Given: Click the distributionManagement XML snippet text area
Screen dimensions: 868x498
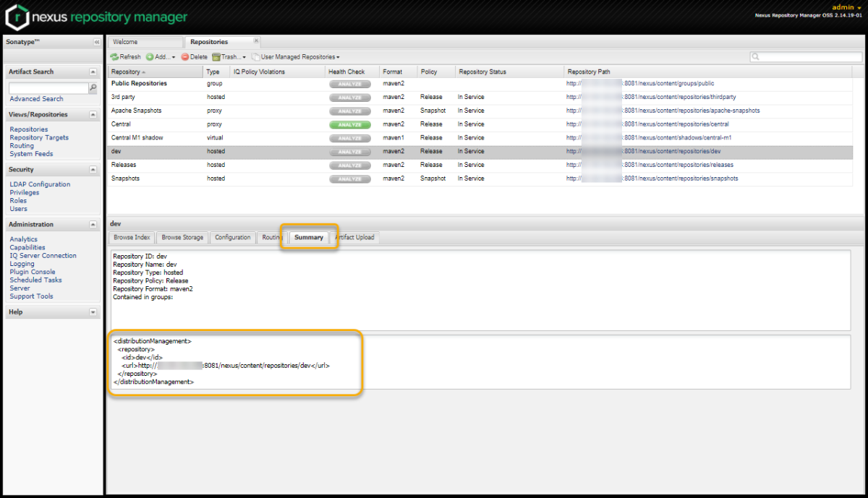Looking at the screenshot, I should (x=480, y=361).
